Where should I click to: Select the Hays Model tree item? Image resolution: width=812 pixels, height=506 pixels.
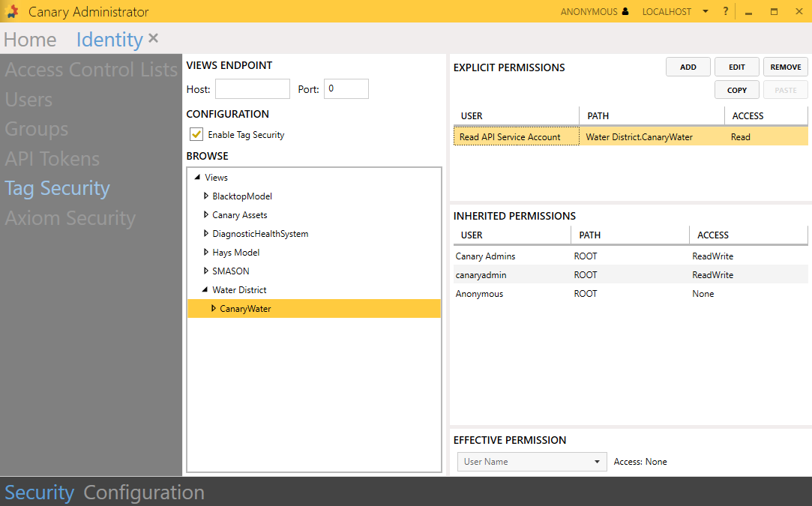coord(235,253)
